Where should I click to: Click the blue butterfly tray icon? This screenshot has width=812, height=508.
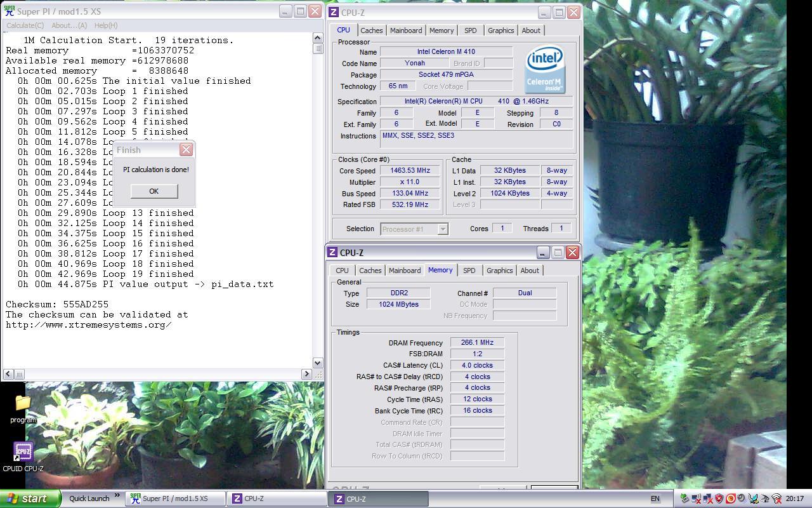754,499
